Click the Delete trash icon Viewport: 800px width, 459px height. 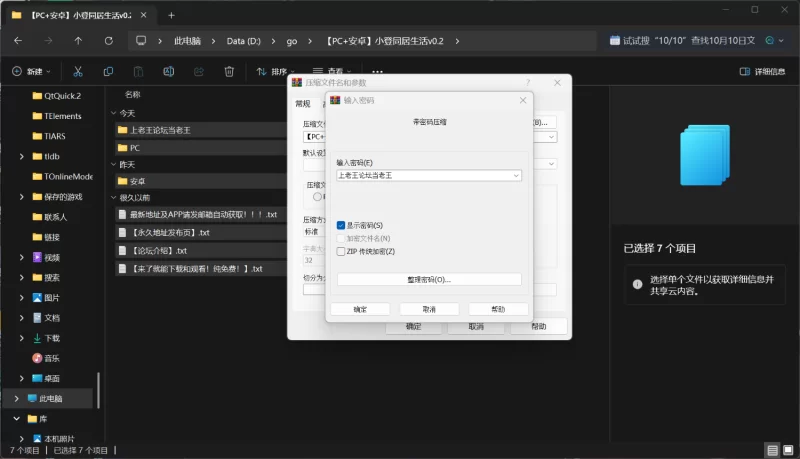point(229,71)
